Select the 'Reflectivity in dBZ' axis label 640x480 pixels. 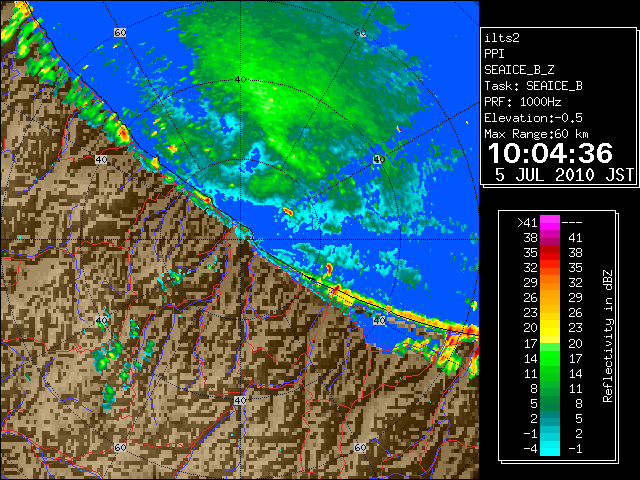pos(607,336)
